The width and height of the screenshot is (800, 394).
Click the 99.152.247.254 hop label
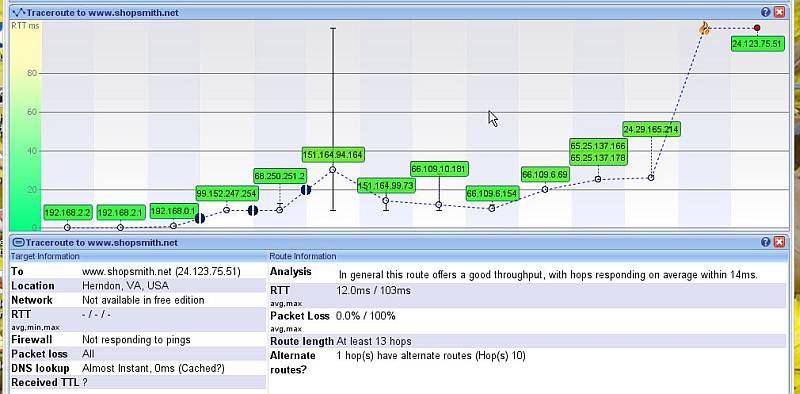(227, 193)
